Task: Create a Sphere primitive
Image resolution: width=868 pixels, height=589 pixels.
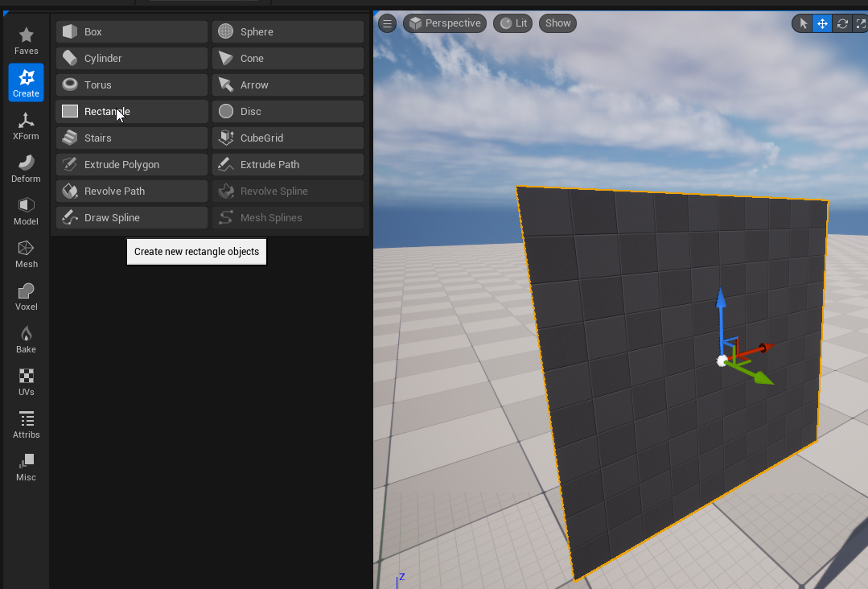Action: (x=288, y=31)
